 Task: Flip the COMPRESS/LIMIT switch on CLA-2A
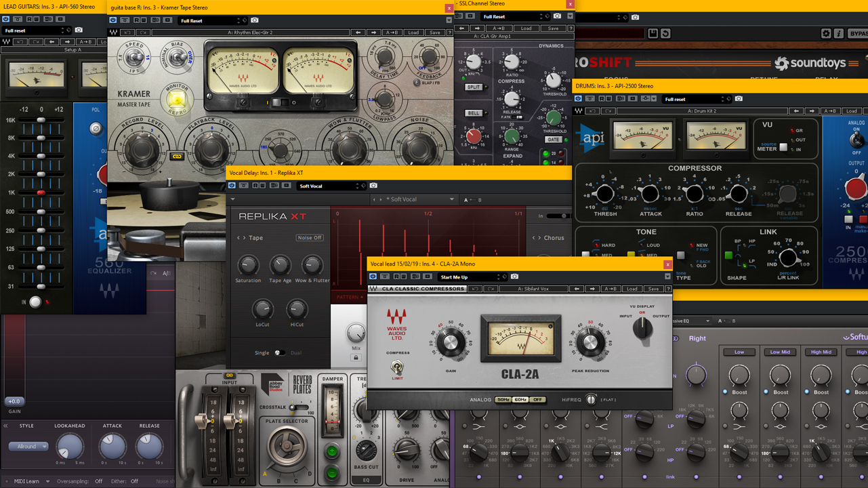[397, 367]
